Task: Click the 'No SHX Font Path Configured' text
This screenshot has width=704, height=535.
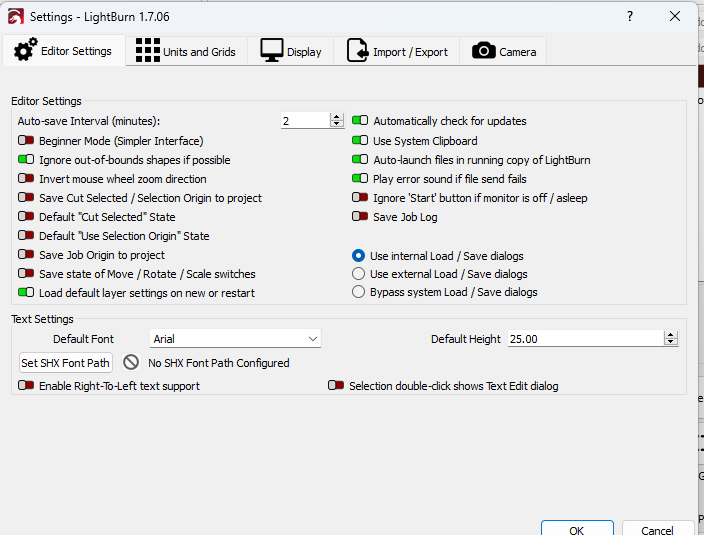Action: tap(219, 363)
